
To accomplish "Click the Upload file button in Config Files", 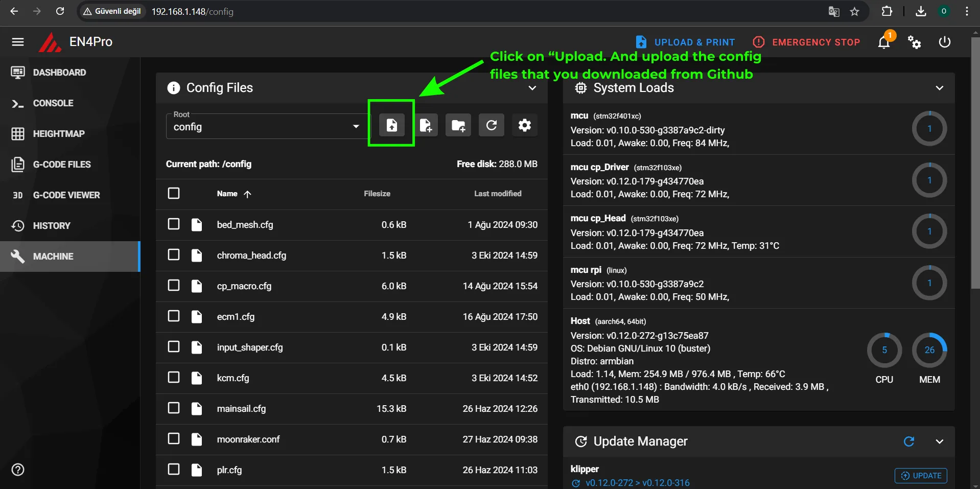I will click(391, 125).
